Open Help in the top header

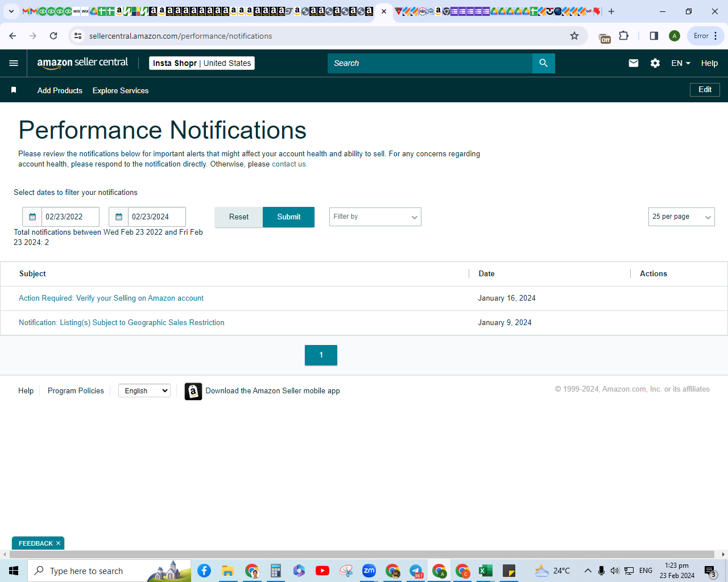pos(709,63)
